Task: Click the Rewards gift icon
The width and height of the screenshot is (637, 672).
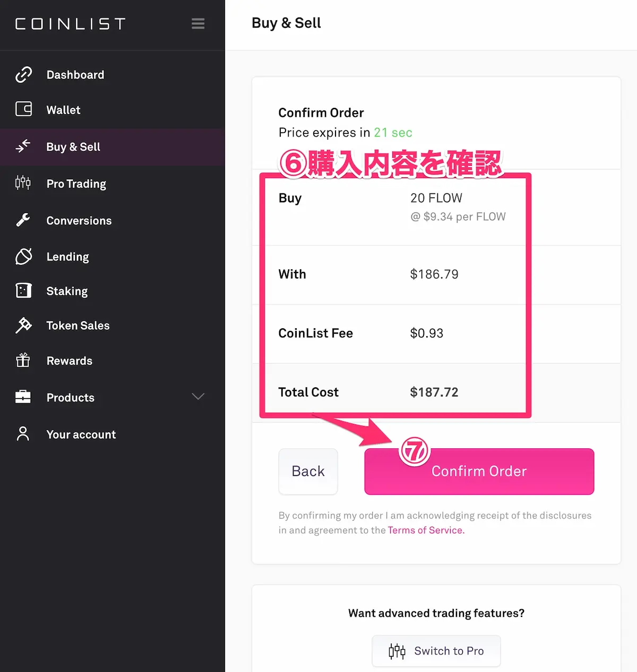Action: [23, 360]
